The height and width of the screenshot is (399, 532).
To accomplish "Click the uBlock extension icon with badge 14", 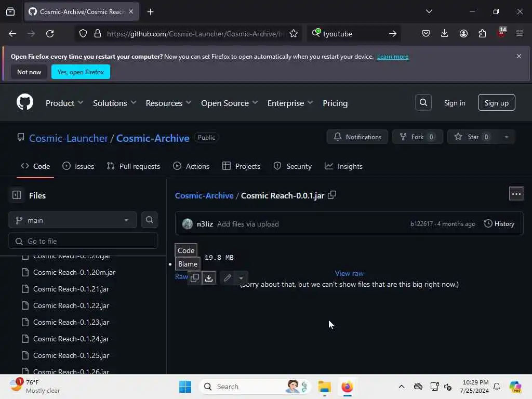I will point(501,33).
